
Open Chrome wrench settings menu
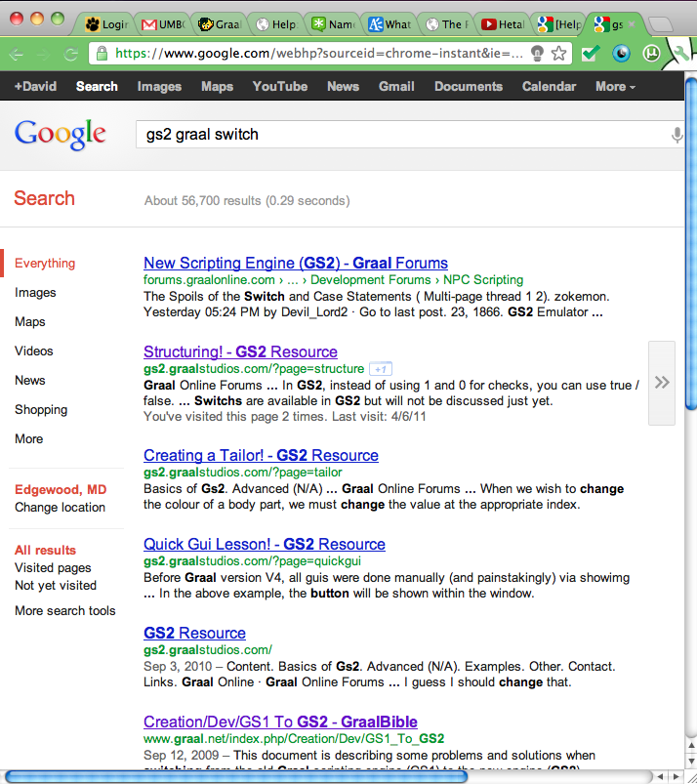coord(681,53)
